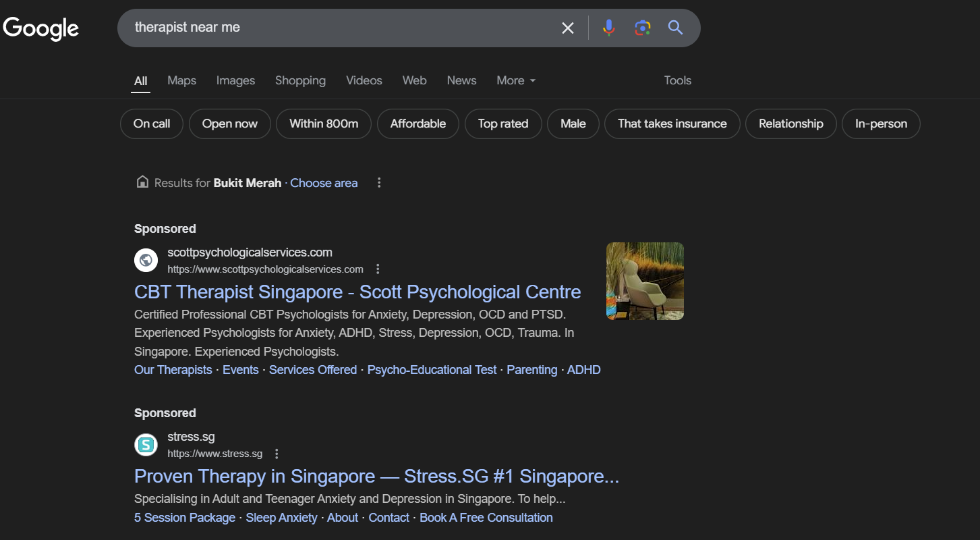Open the Parenting sitelink
Viewport: 980px width, 540px height.
coord(532,370)
